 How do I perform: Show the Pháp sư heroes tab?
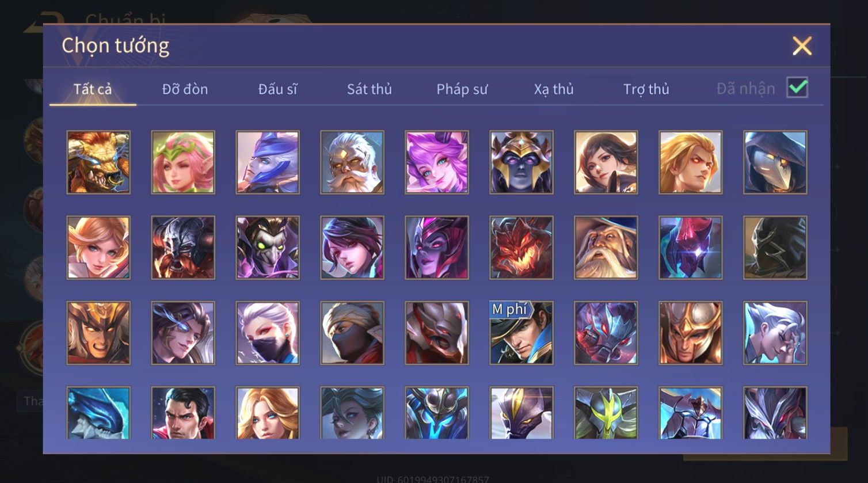462,89
